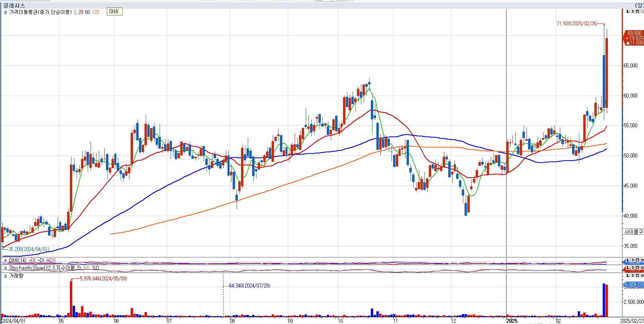Click the 5,329,219 current volume tag

[634, 285]
